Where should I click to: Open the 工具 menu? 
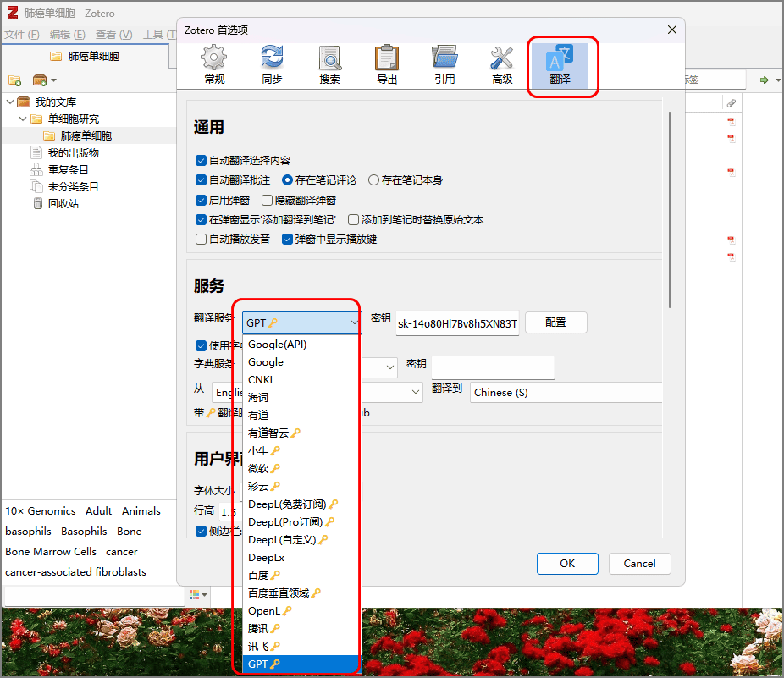coord(152,35)
